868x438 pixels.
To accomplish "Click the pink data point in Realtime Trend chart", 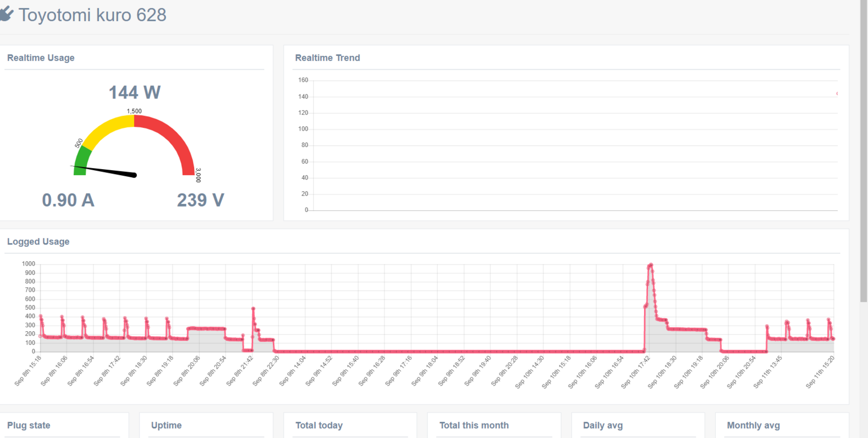I will (837, 94).
